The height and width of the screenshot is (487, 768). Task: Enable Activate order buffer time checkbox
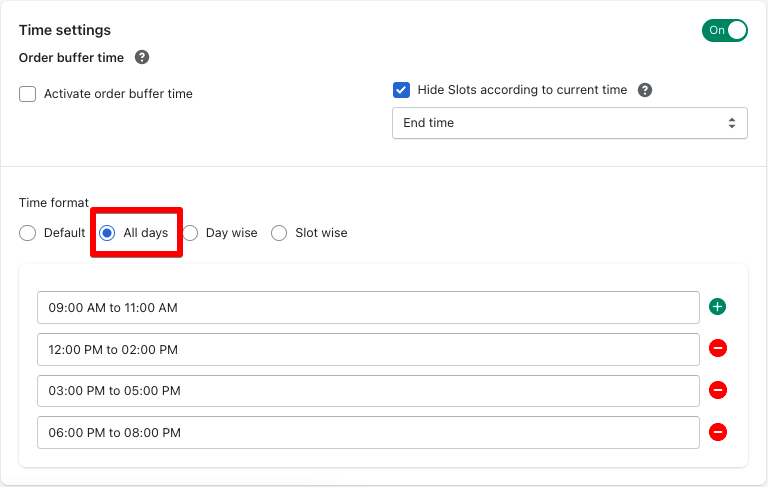[x=28, y=94]
